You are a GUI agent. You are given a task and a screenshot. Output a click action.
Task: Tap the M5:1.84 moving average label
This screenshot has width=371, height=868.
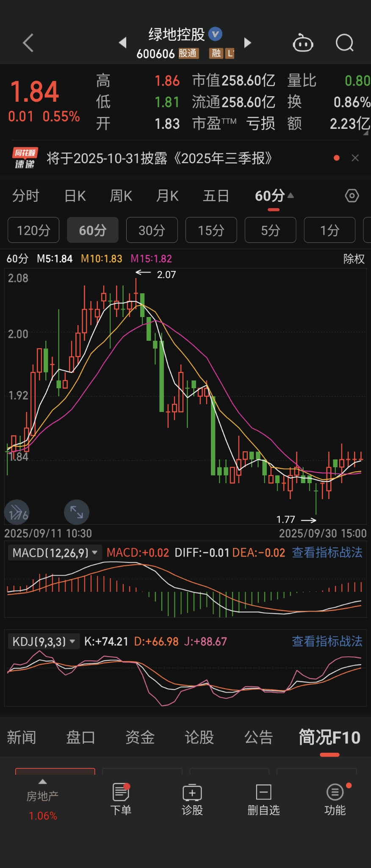click(x=55, y=259)
